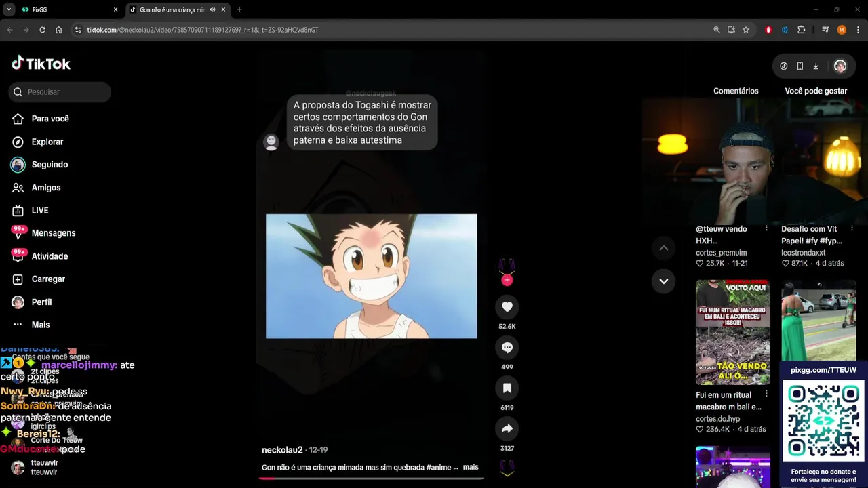Open Chrome three-dot menu
Image resolution: width=868 pixels, height=488 pixels.
[x=858, y=30]
